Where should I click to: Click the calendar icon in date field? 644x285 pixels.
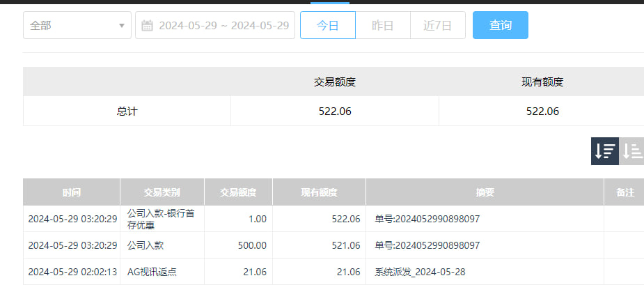pos(147,26)
